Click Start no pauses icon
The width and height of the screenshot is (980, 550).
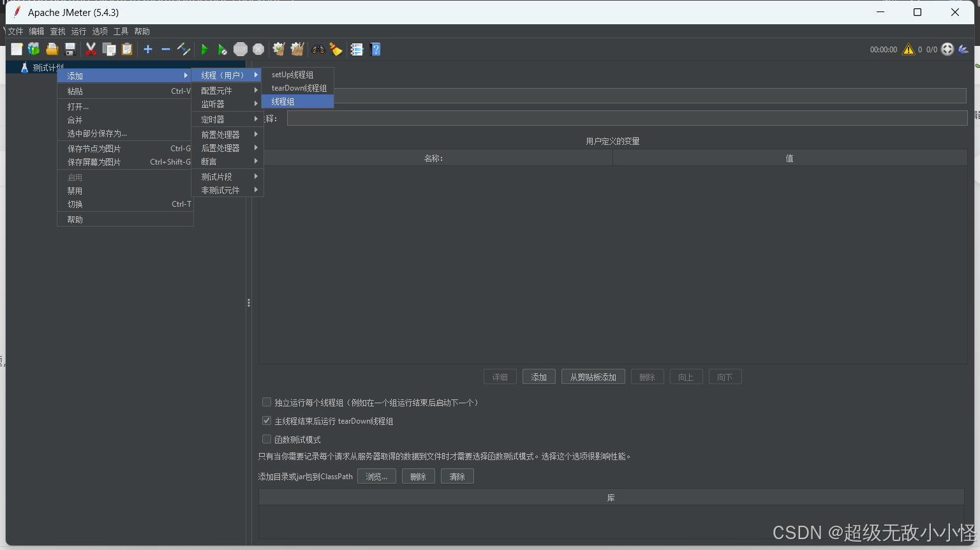222,49
